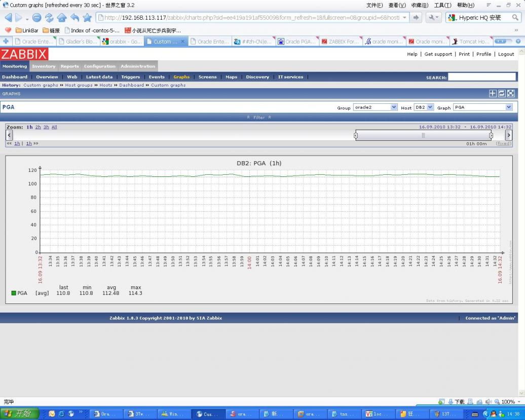Reload the page with the refresh icon
Image resolution: width=525 pixels, height=420 pixels.
click(x=49, y=18)
